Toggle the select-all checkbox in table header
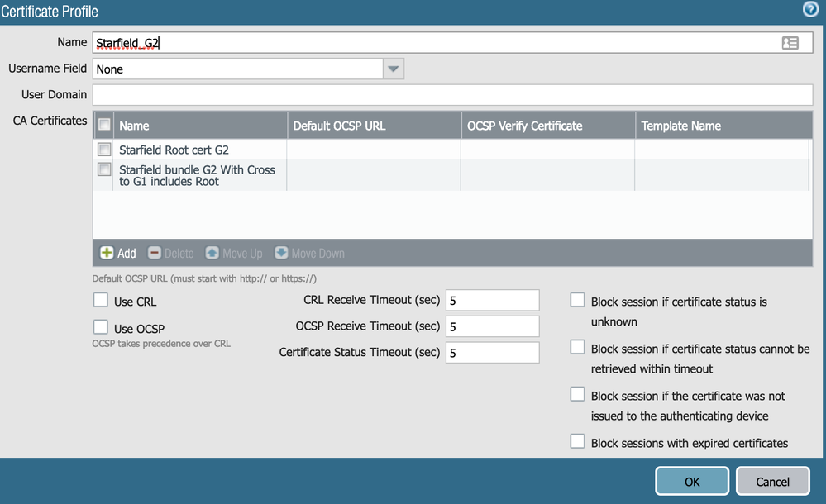Viewport: 826px width, 504px height. [104, 124]
